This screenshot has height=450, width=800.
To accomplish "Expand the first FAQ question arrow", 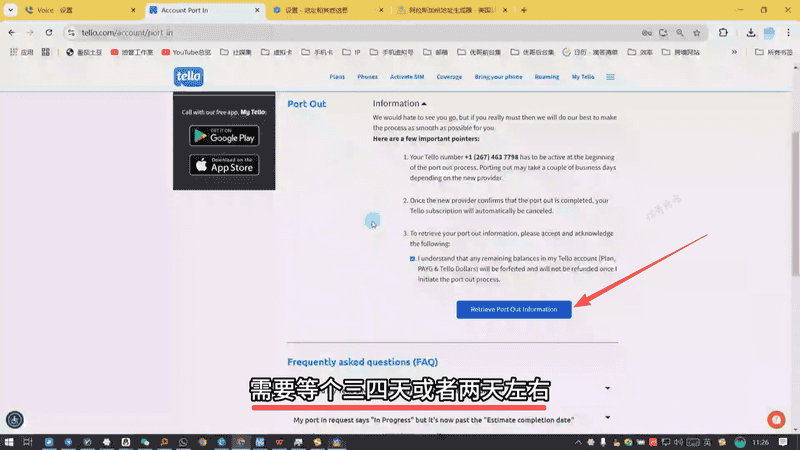I will coord(607,388).
